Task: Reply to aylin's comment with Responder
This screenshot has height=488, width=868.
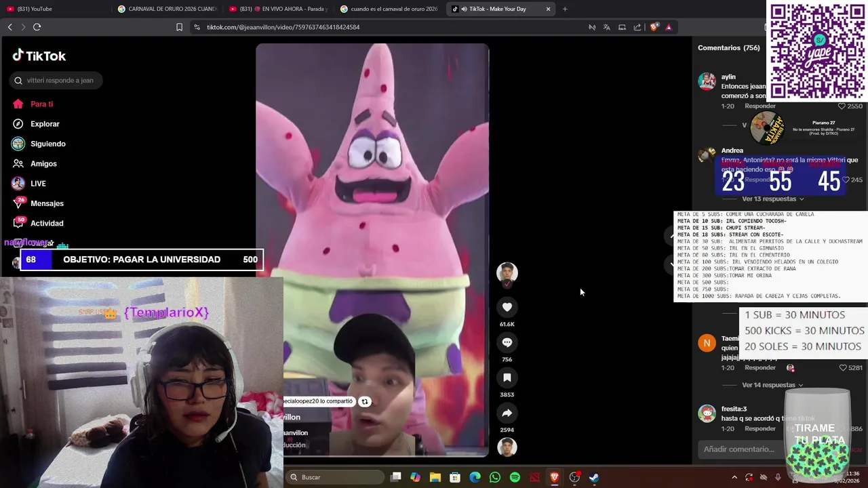Action: [760, 106]
